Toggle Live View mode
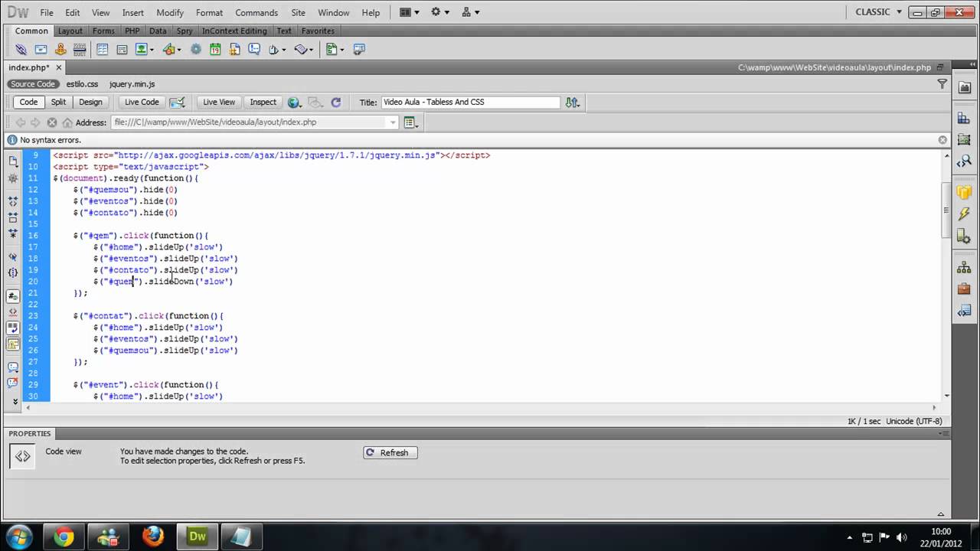The width and height of the screenshot is (980, 551). [219, 102]
